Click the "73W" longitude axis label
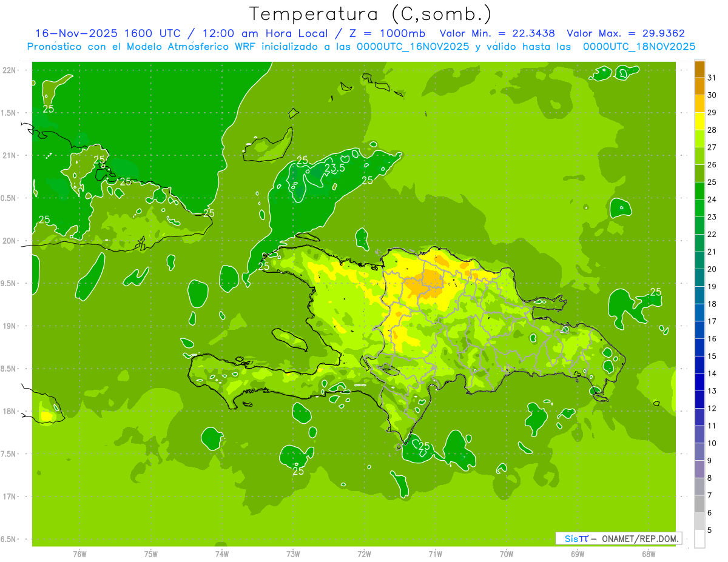Screen dimensions: 728x562 point(293,554)
